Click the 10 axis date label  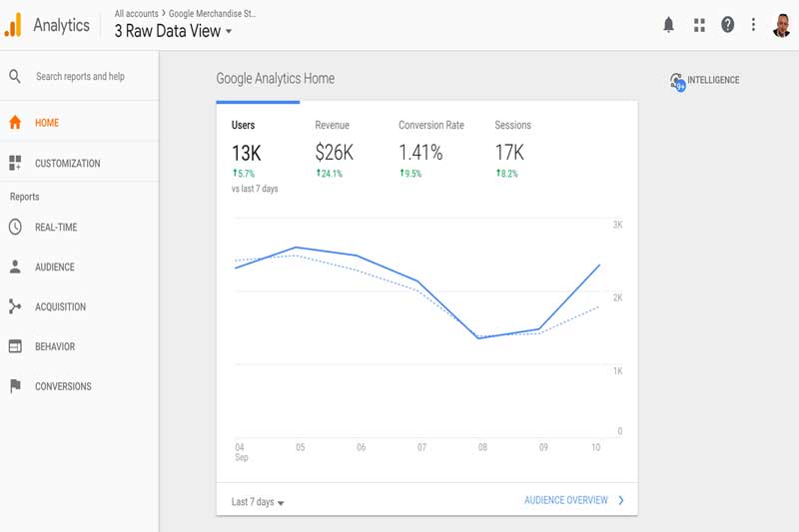(595, 447)
